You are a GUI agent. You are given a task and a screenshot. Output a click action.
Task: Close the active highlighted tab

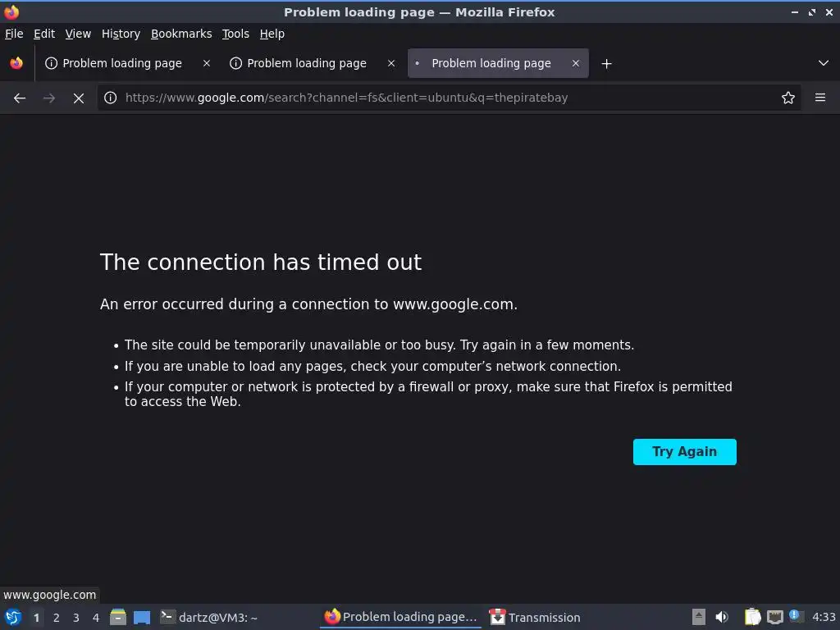click(x=576, y=63)
